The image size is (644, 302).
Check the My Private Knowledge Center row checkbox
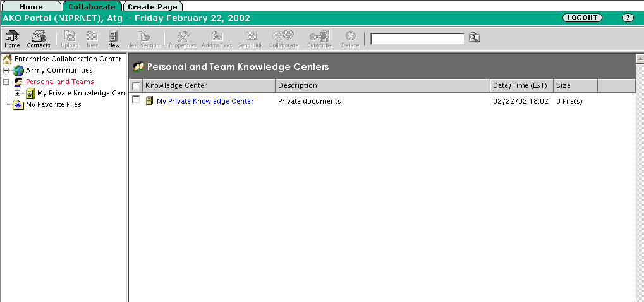(136, 100)
